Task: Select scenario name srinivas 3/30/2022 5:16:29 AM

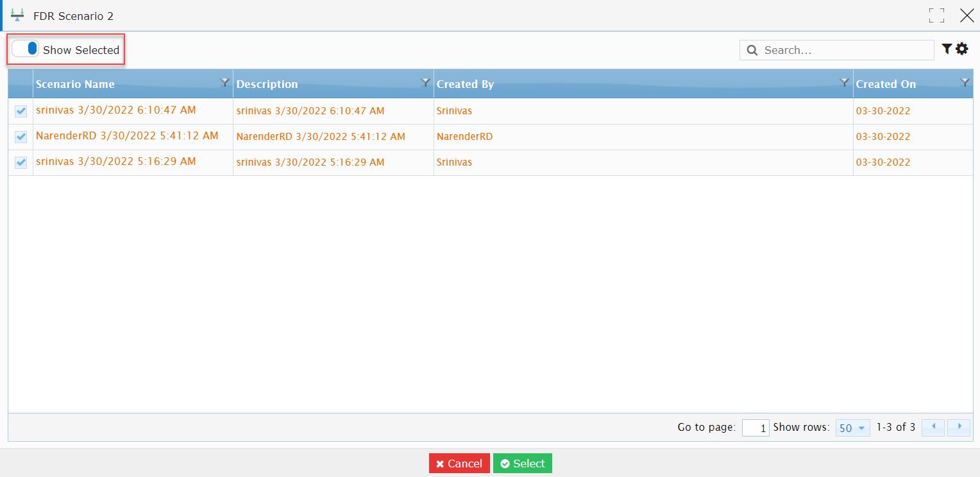Action: [x=116, y=161]
